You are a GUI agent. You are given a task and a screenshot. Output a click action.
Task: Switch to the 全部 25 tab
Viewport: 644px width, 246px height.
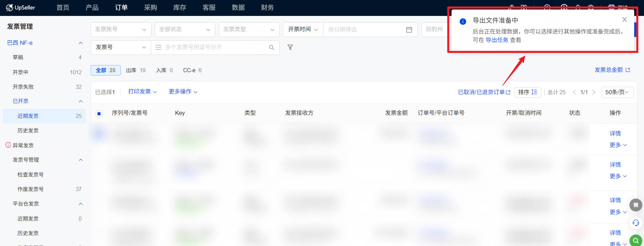[x=106, y=70]
